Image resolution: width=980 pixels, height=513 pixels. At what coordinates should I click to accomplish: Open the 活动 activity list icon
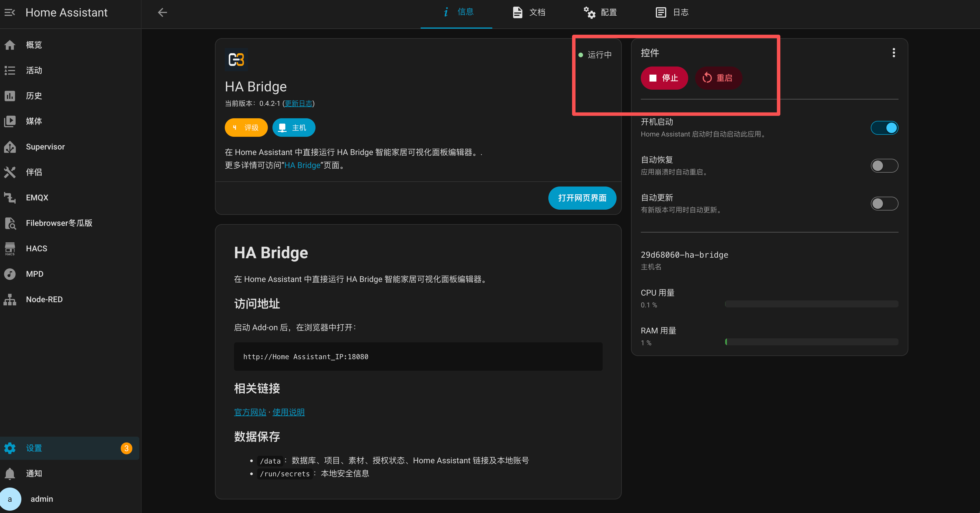(x=10, y=71)
